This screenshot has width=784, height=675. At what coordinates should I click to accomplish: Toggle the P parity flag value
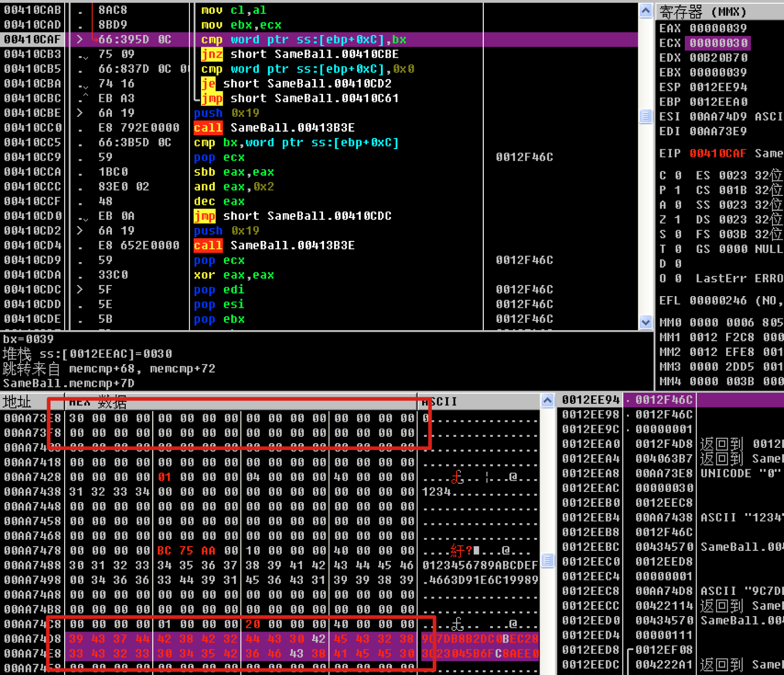(677, 190)
